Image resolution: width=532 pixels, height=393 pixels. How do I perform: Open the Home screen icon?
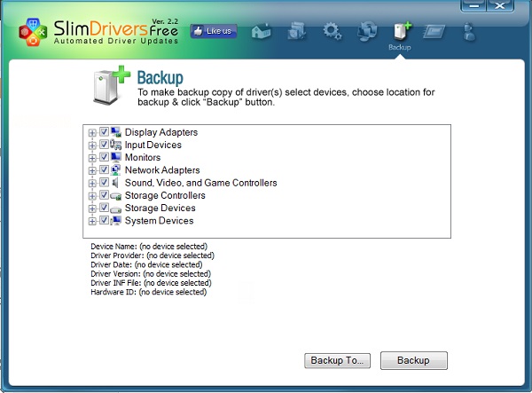pyautogui.click(x=261, y=32)
